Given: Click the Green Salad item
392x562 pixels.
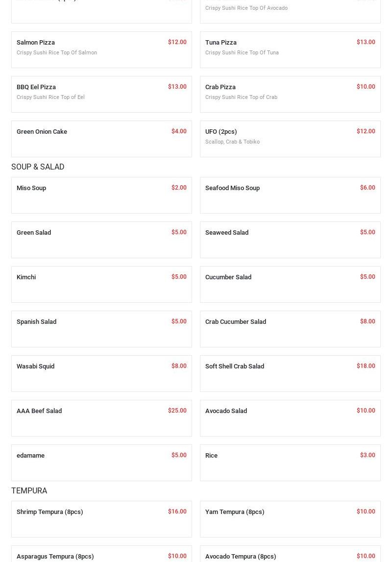Looking at the screenshot, I should [x=101, y=240].
